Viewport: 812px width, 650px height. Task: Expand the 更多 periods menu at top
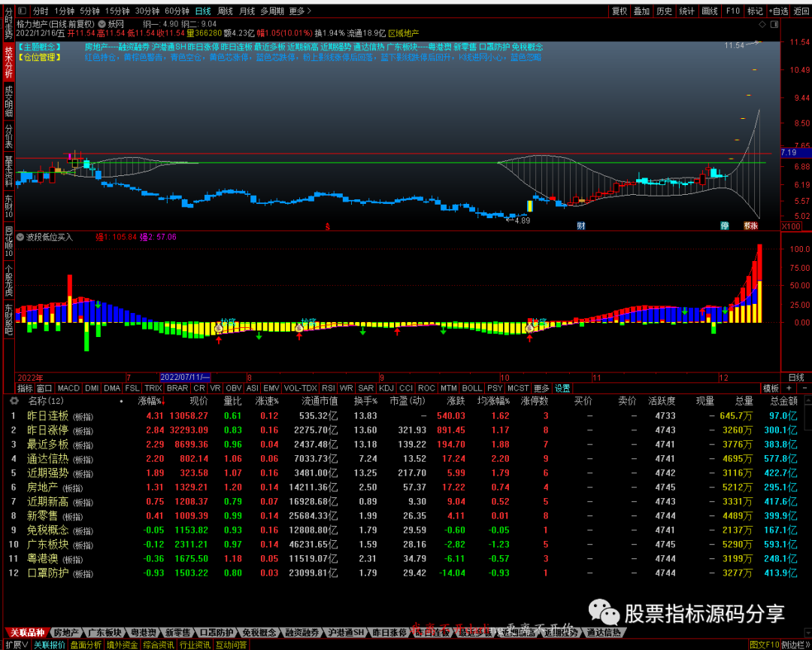300,11
